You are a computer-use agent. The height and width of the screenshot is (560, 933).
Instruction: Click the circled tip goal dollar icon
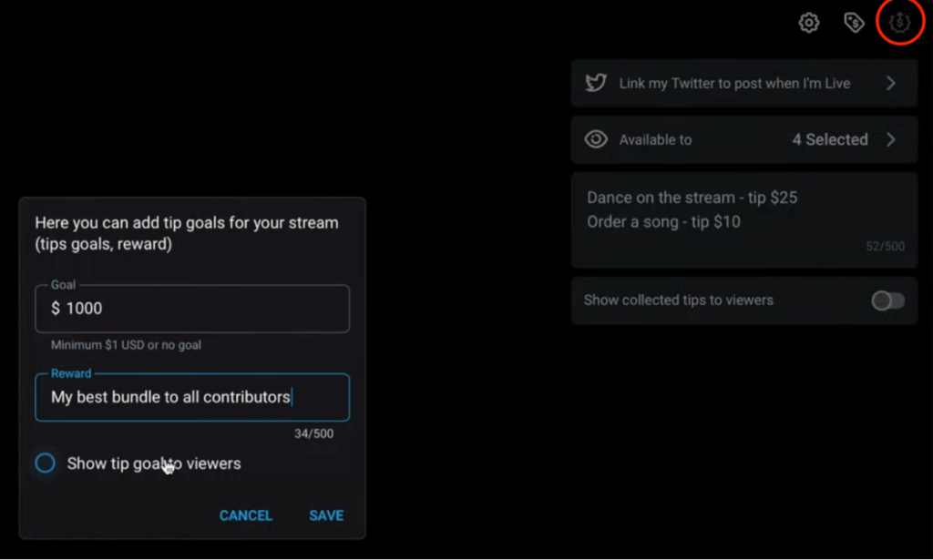pos(899,23)
